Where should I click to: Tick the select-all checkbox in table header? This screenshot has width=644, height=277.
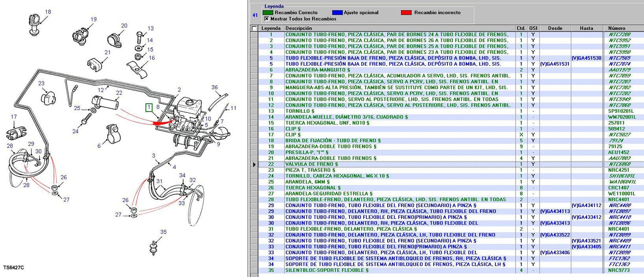pyautogui.click(x=254, y=28)
